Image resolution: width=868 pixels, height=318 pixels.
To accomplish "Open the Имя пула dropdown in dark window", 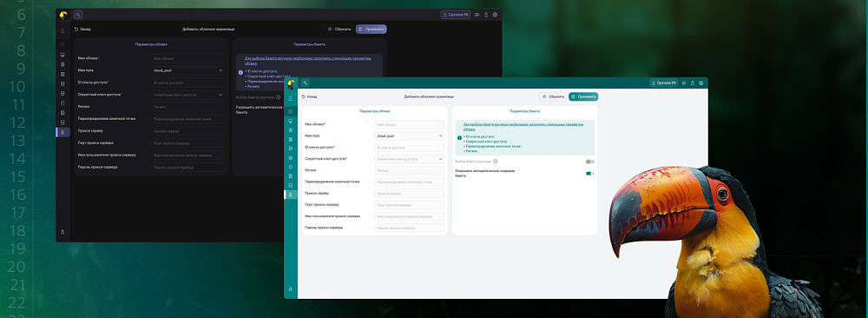I will pos(187,70).
